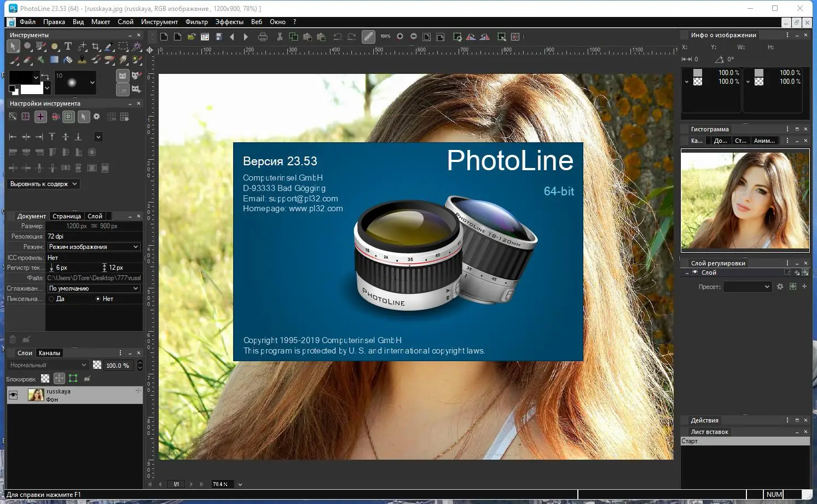Screen dimensions: 817x504
Task: Hide the russkaya layer via eye icon
Action: click(13, 395)
